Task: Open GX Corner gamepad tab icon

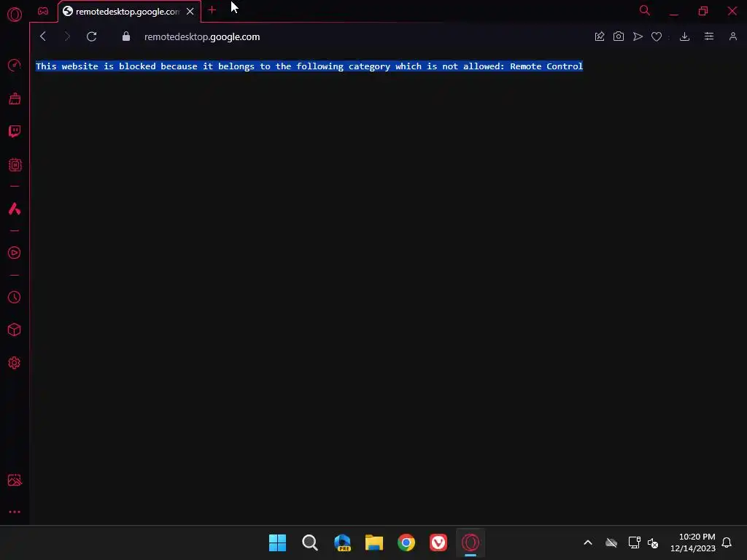Action: click(x=43, y=11)
